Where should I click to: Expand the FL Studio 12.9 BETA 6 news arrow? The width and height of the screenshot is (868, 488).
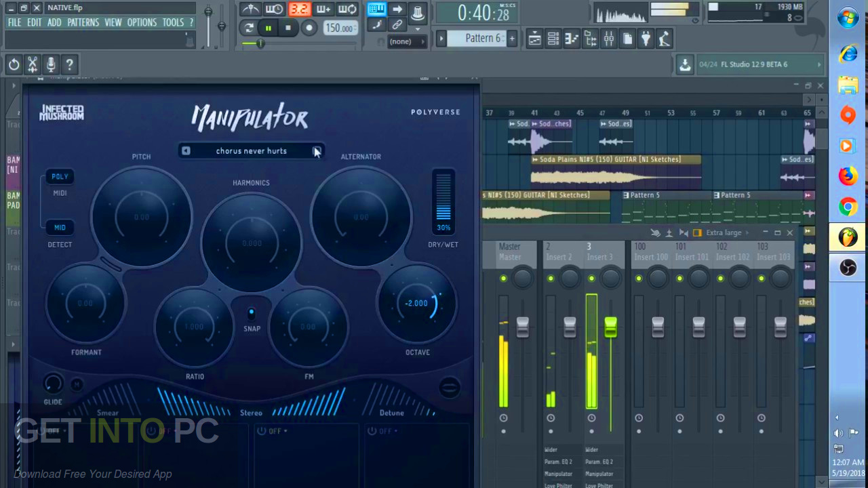point(819,64)
